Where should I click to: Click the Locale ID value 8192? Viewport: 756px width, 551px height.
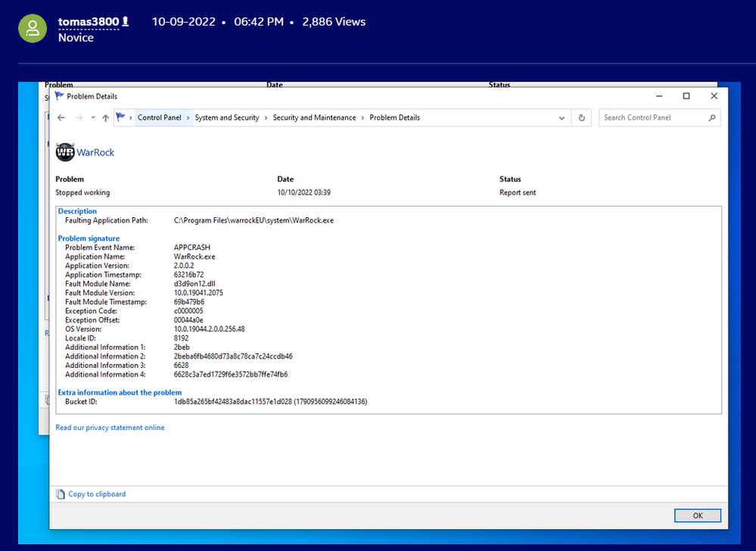[x=182, y=338]
